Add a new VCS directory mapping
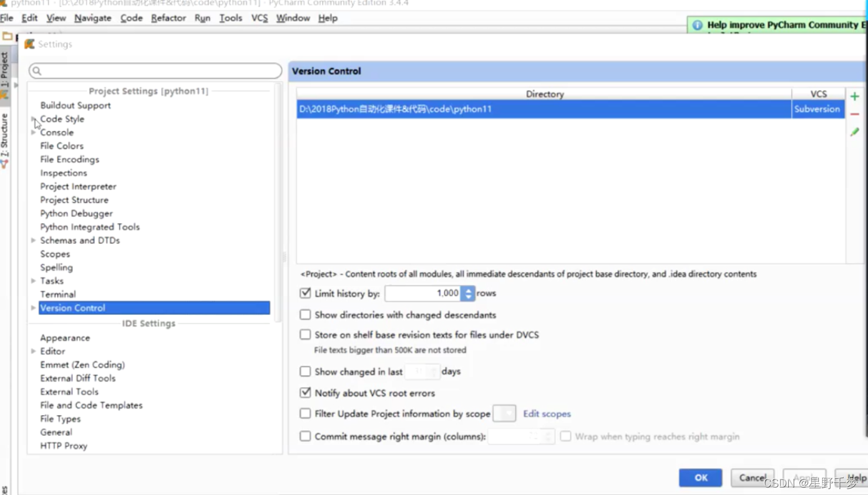This screenshot has height=495, width=868. 854,97
